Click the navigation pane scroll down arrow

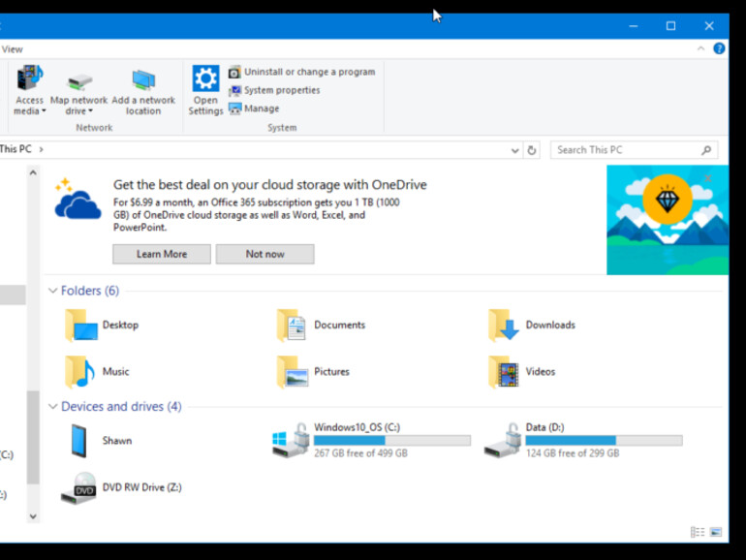click(x=33, y=516)
